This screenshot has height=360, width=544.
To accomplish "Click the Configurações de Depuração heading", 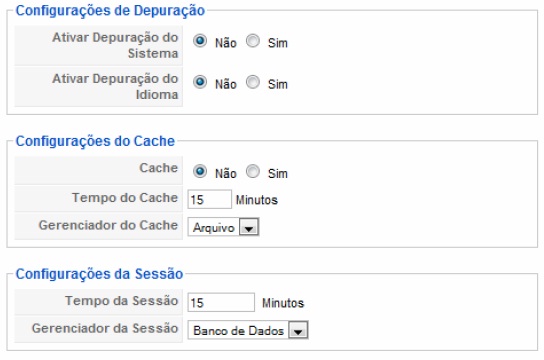I will (110, 10).
